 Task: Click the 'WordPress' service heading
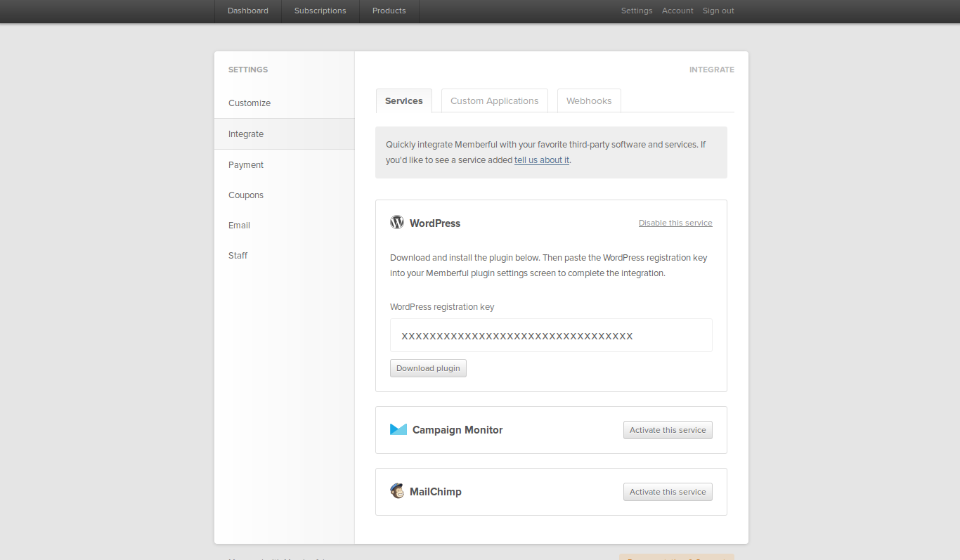[435, 223]
